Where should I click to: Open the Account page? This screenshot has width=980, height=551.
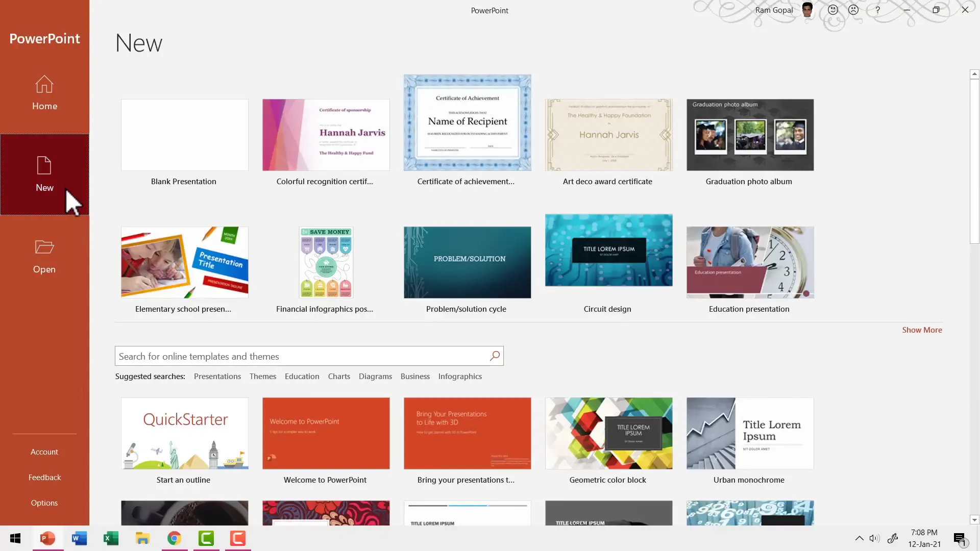point(44,452)
